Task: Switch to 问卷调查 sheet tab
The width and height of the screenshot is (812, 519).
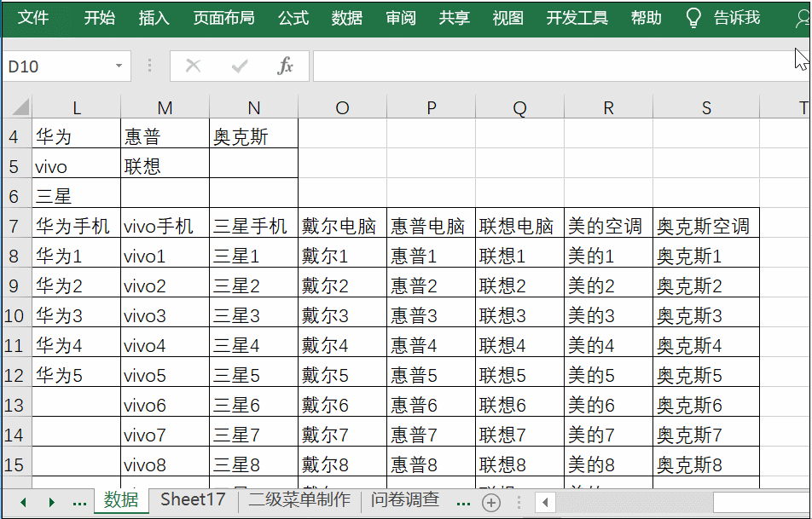Action: point(405,500)
